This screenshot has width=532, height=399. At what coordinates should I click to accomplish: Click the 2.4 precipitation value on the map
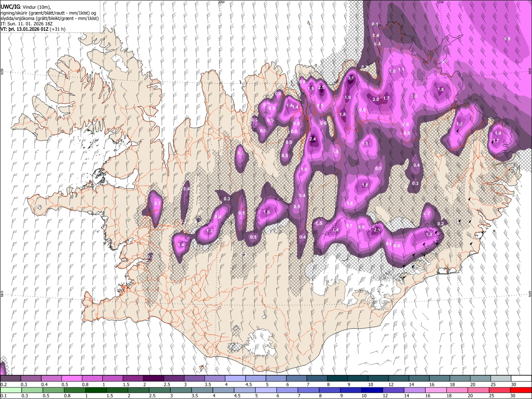point(313,139)
